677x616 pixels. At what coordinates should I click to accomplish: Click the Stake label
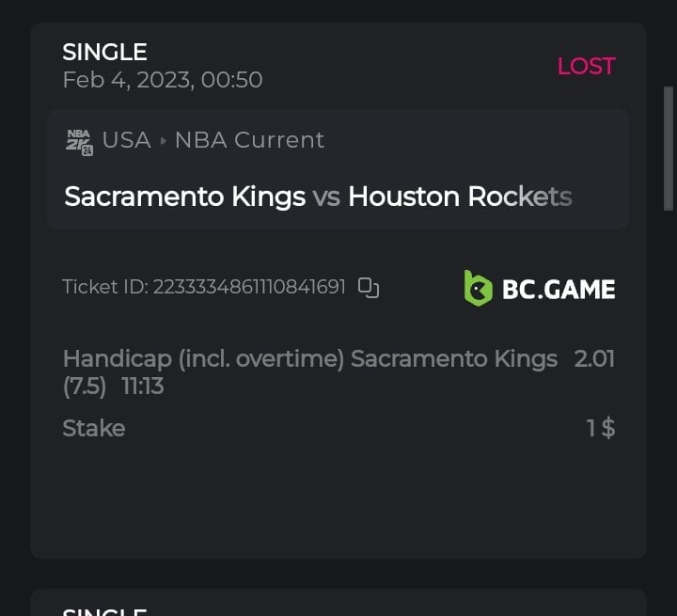pyautogui.click(x=93, y=428)
